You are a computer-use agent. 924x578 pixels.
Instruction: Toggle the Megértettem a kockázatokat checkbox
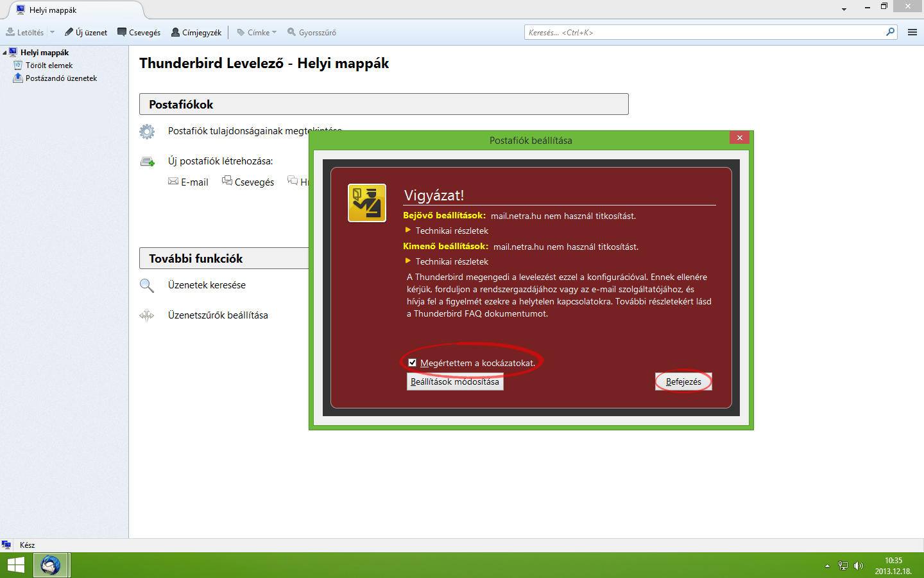[x=412, y=363]
